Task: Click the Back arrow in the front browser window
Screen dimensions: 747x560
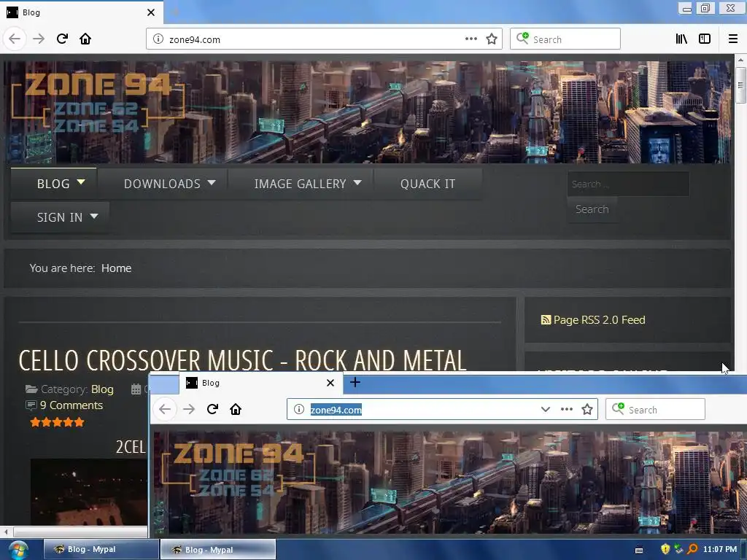Action: [x=165, y=409]
